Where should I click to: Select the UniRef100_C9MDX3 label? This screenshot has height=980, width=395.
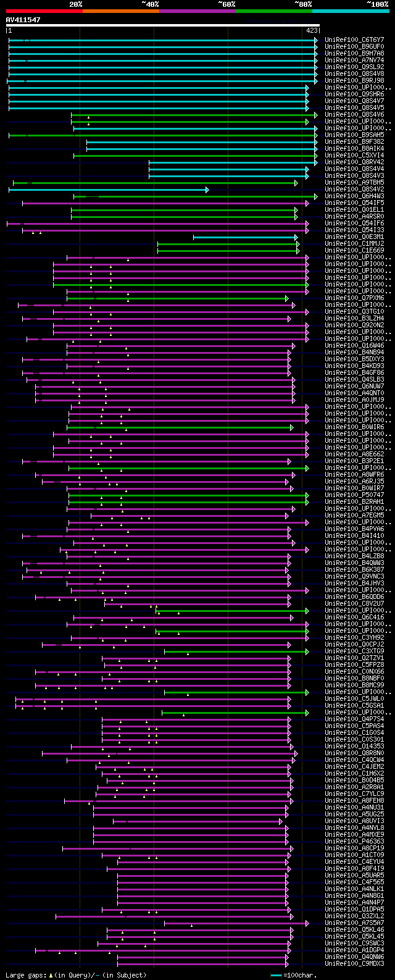pos(354,963)
